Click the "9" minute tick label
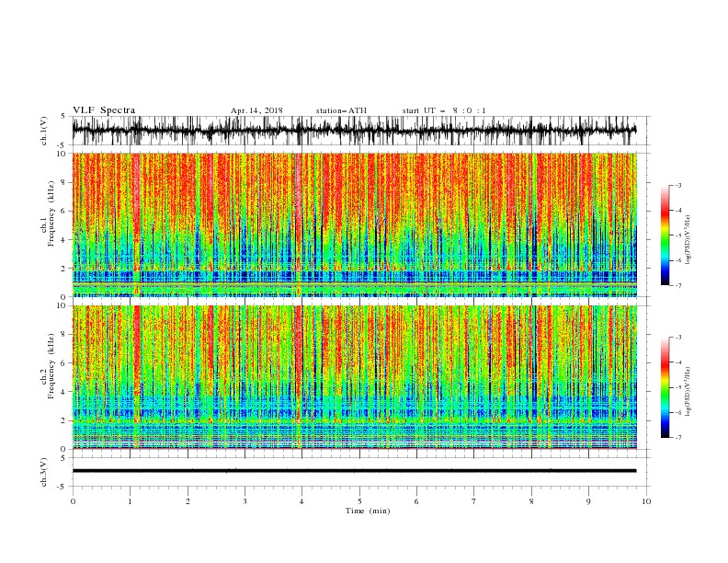The width and height of the screenshot is (728, 563). click(588, 501)
